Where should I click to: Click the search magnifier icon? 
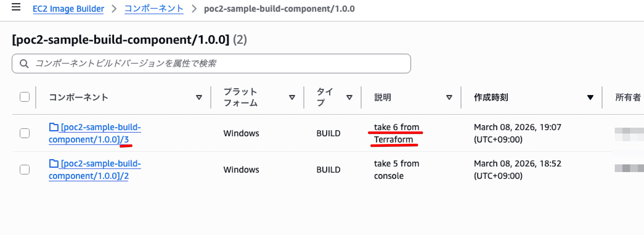coord(24,64)
